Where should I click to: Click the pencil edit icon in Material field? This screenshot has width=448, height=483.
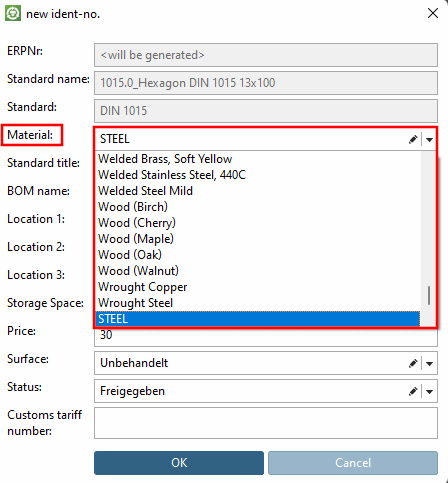(413, 139)
